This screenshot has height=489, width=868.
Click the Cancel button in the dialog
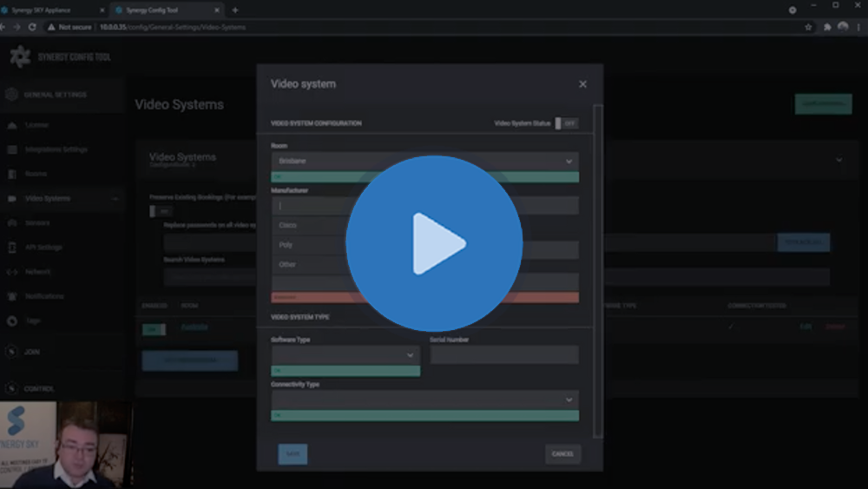pos(562,454)
